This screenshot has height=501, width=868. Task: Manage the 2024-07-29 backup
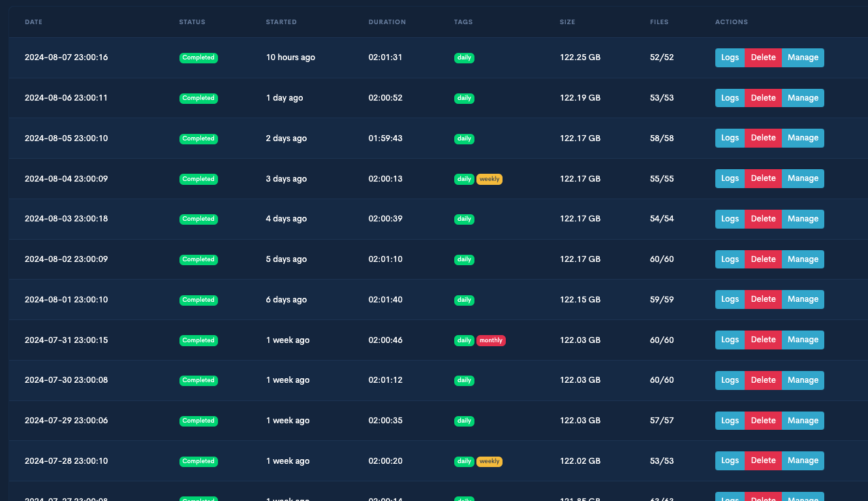pyautogui.click(x=803, y=421)
